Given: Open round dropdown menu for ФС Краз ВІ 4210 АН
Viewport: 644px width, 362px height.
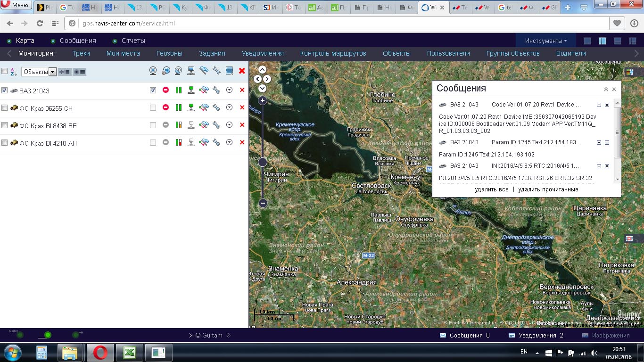Looking at the screenshot, I should coord(229,142).
